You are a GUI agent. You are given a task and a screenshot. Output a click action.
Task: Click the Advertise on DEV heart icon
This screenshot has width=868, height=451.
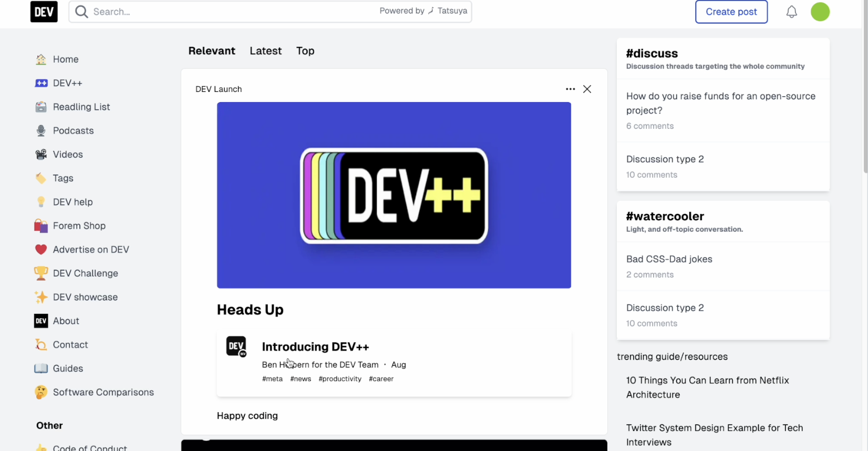coord(41,249)
